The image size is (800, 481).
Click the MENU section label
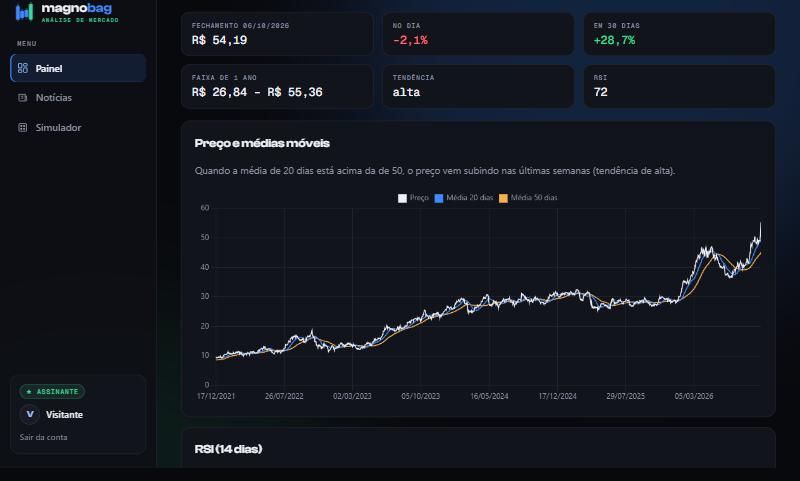pos(27,44)
